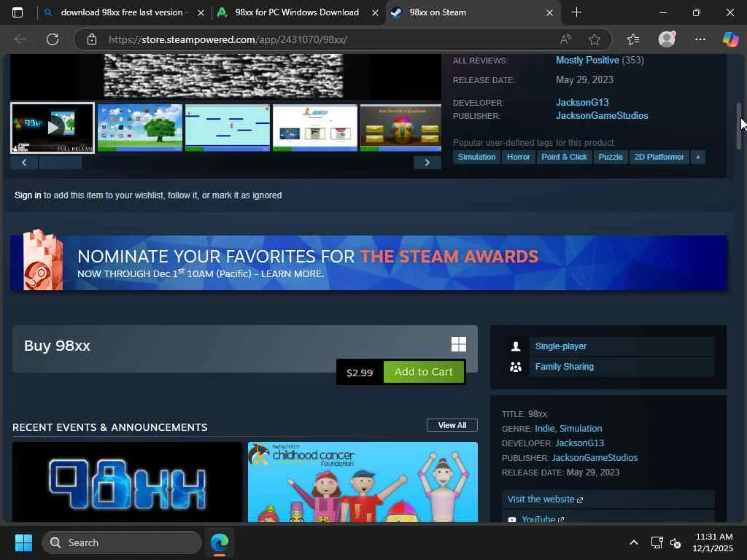The image size is (747, 560).
Task: Launch the Copilot sidebar icon
Action: pyautogui.click(x=730, y=39)
